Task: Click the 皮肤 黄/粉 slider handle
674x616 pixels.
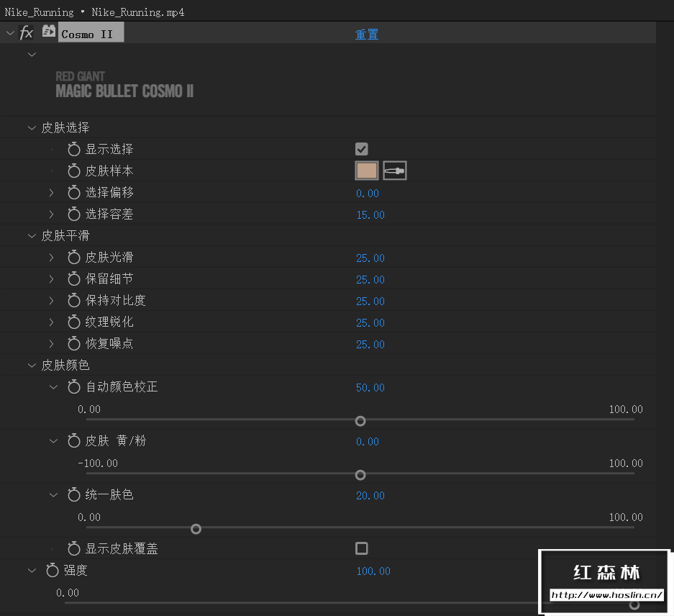Action: click(x=360, y=475)
